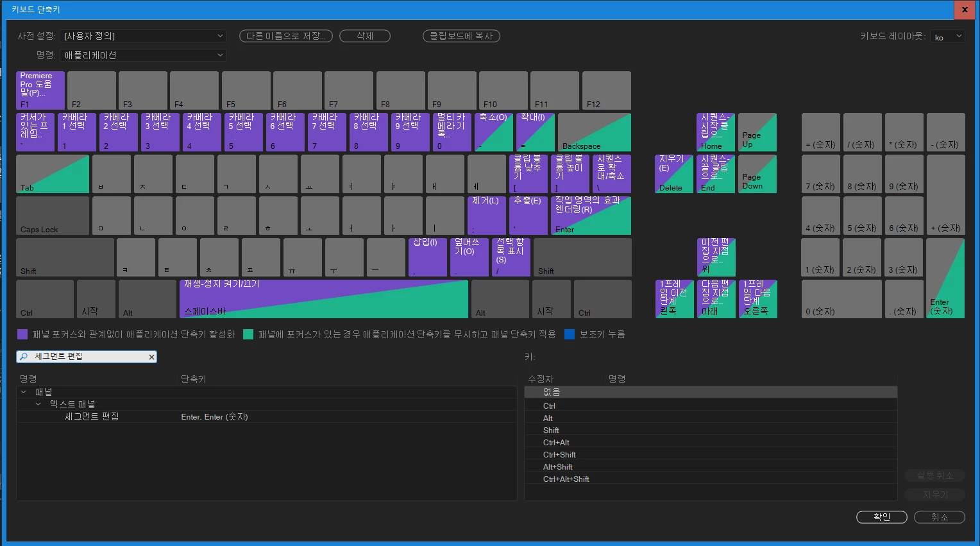The image size is (980, 546).
Task: Select the End 시퀀스-끝 클립으로 key
Action: [x=716, y=174]
